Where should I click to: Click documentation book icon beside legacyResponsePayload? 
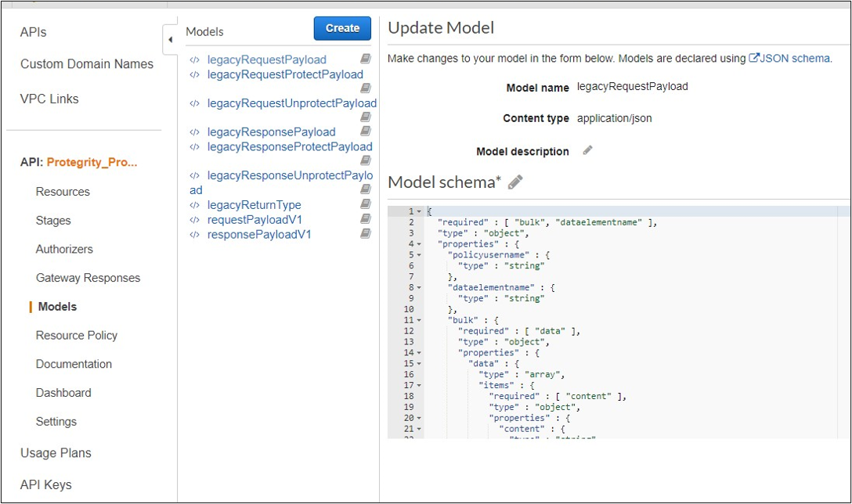[x=365, y=131]
